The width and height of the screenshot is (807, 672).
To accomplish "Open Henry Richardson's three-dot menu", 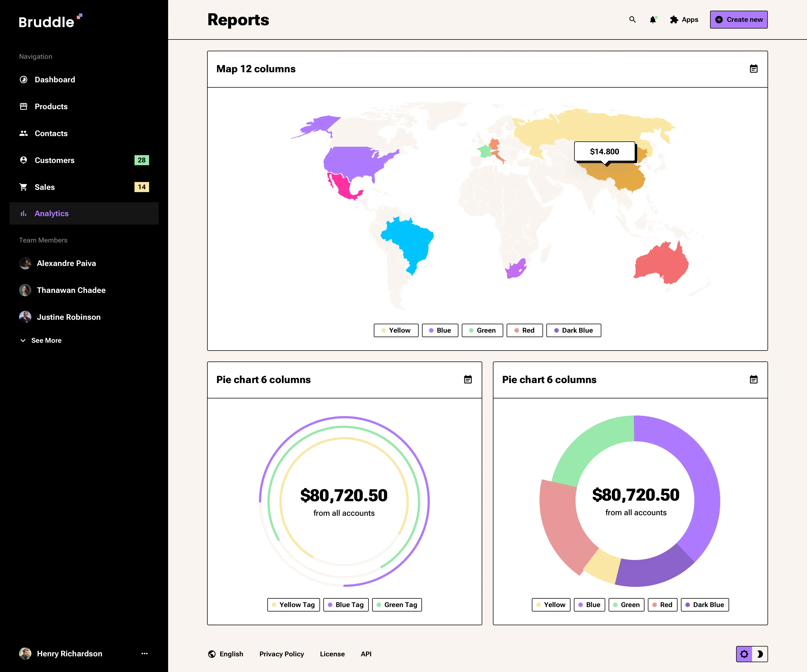I will 145,653.
